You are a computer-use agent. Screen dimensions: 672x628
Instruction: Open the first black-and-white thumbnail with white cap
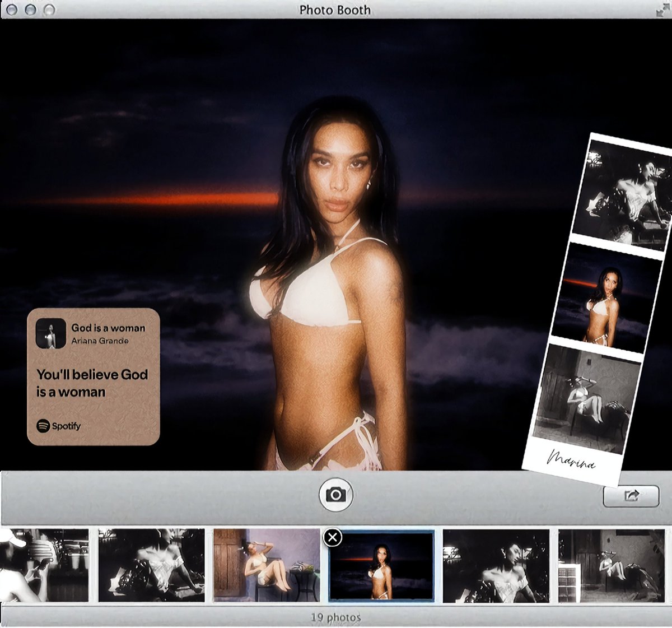click(x=44, y=565)
